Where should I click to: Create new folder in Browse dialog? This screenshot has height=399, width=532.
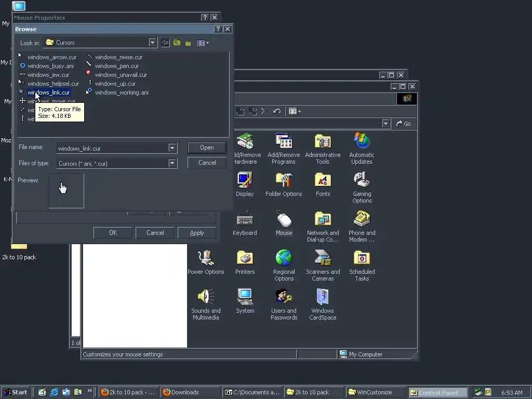pyautogui.click(x=188, y=43)
